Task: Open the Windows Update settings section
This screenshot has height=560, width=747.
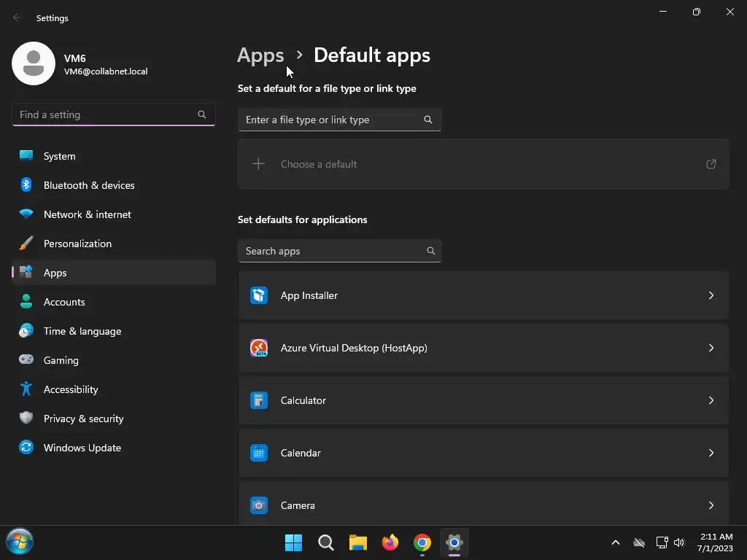Action: (x=82, y=448)
